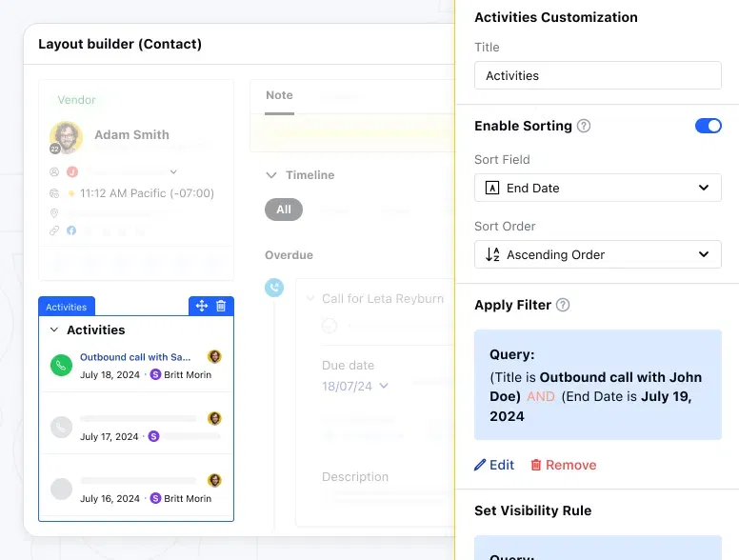Remove the applied filter query
739x560 pixels.
563,466
